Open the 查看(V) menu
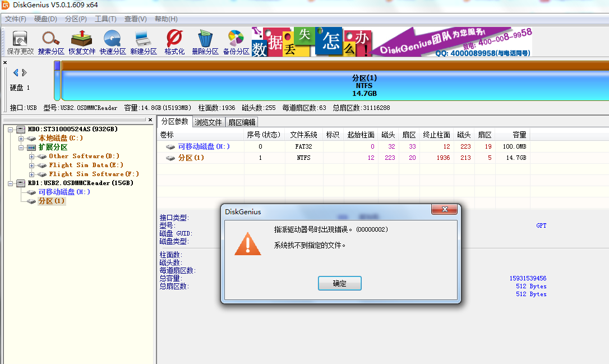This screenshot has height=364, width=609. tap(136, 19)
